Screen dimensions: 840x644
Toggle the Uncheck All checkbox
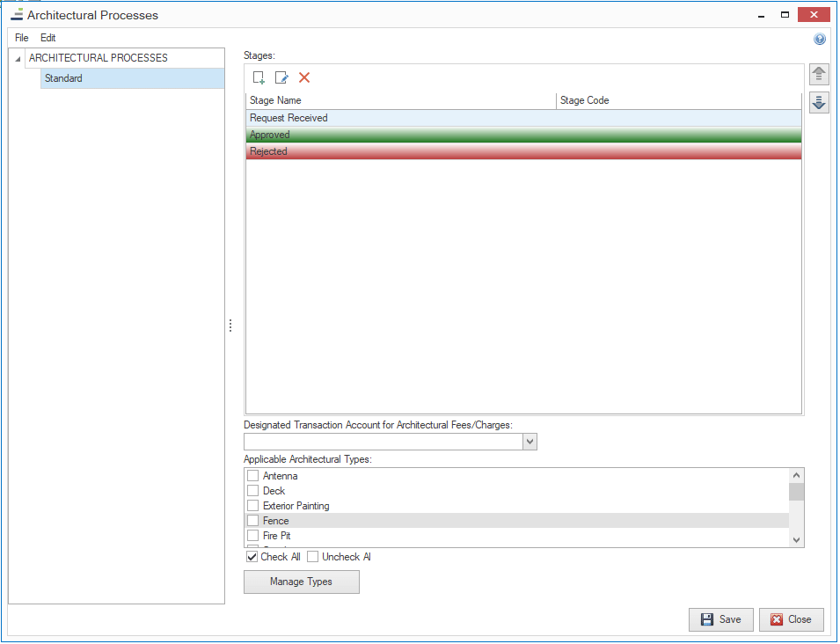click(x=313, y=557)
